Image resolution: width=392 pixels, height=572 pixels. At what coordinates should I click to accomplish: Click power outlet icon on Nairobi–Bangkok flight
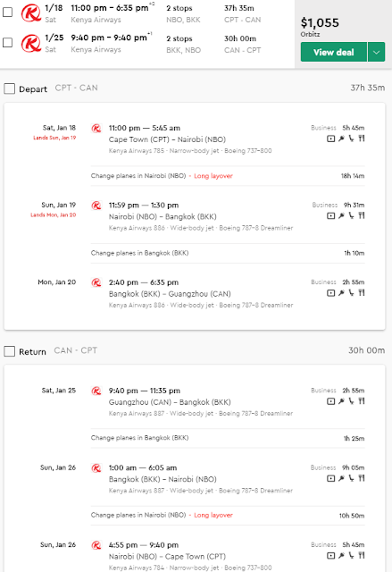click(x=341, y=215)
